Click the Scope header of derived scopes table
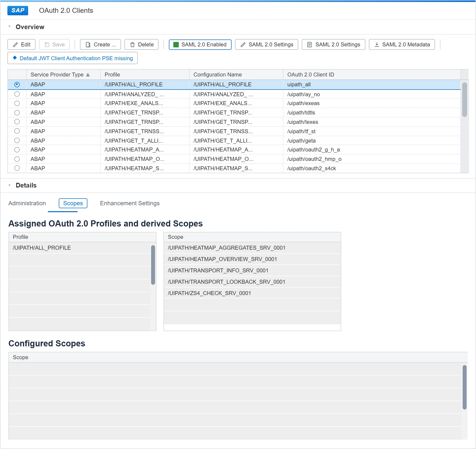The width and height of the screenshot is (476, 449). (x=252, y=237)
